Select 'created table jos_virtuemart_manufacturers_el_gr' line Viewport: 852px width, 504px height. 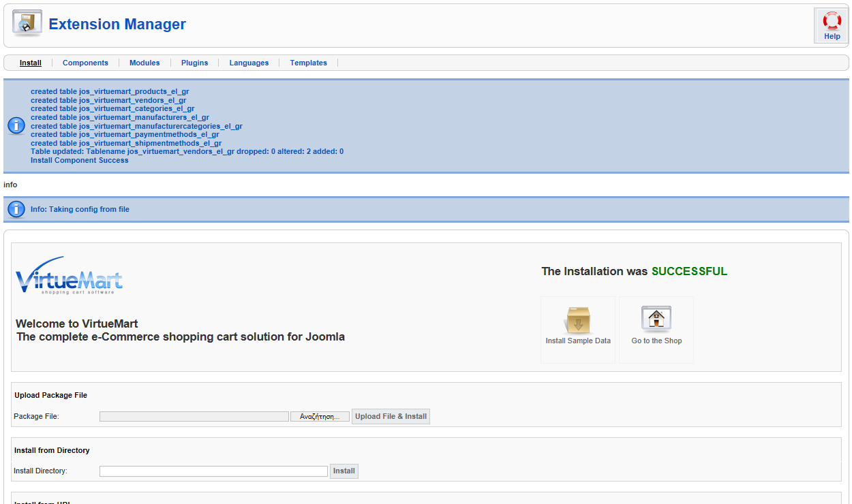click(120, 117)
